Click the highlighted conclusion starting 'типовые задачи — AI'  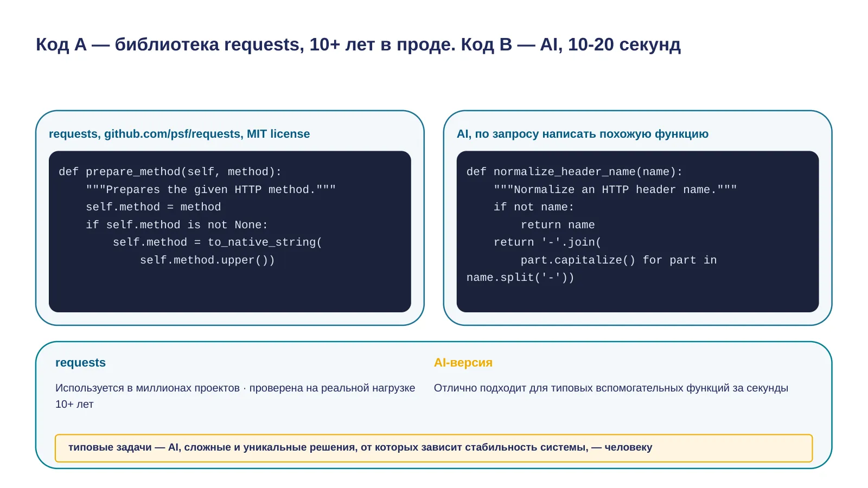click(434, 448)
